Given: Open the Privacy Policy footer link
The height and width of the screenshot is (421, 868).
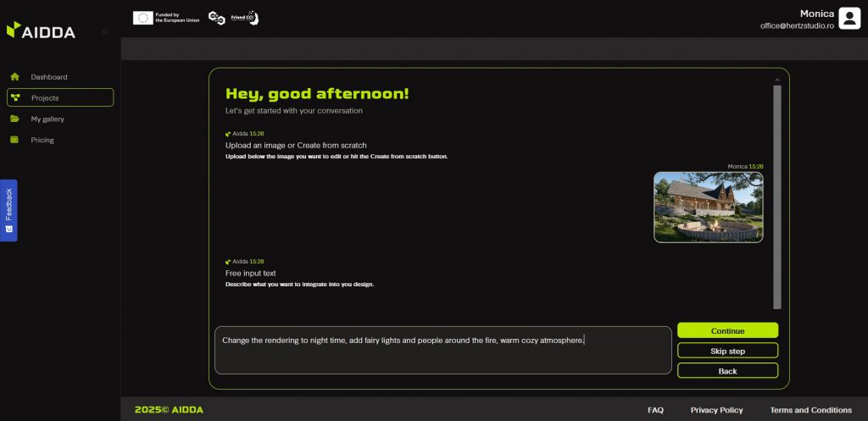Looking at the screenshot, I should 716,410.
